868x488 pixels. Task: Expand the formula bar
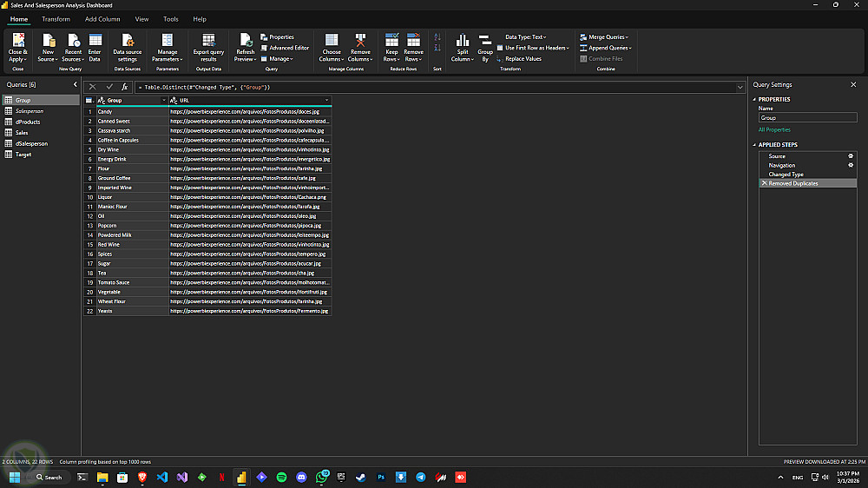[740, 87]
